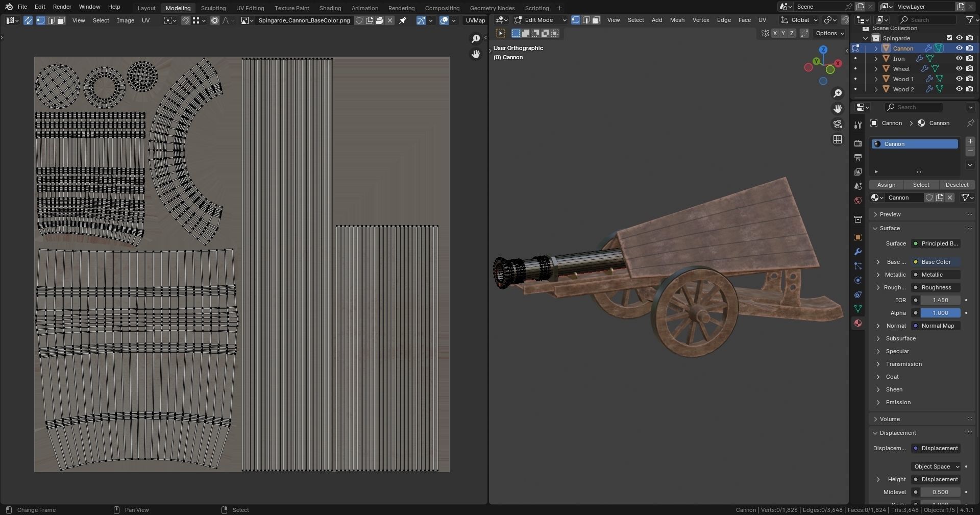
Task: Unlink Spingarde_Cannon_BaseColor.png image with X
Action: click(x=390, y=20)
